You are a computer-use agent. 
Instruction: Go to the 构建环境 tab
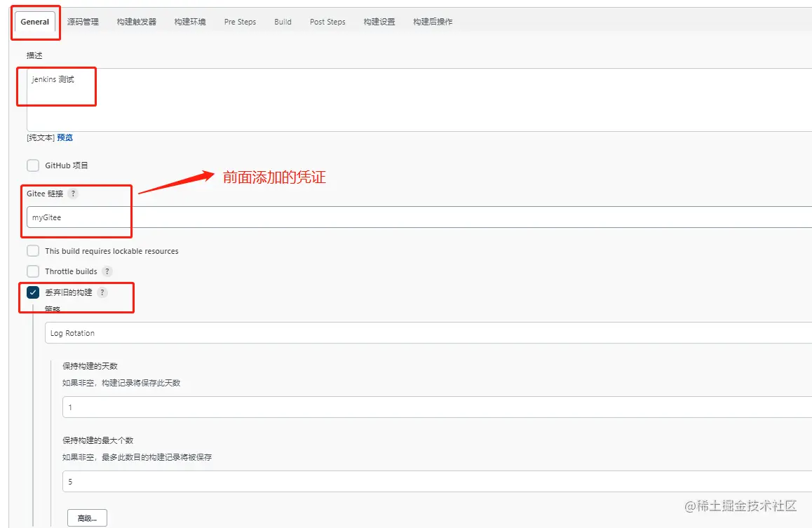pos(190,22)
